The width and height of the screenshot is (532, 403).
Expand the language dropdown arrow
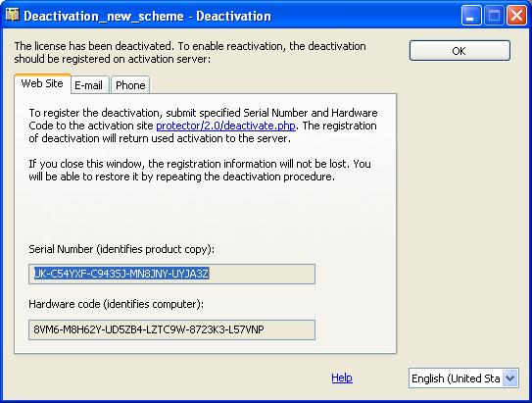coord(509,378)
